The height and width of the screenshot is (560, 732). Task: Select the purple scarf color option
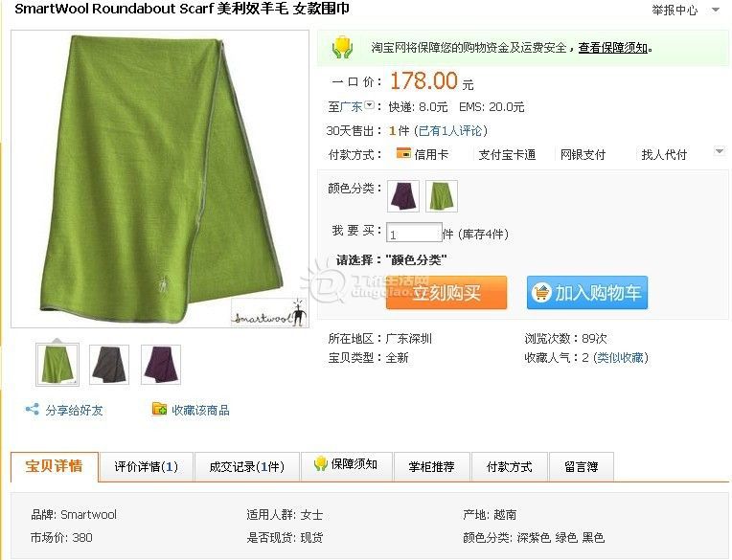403,196
